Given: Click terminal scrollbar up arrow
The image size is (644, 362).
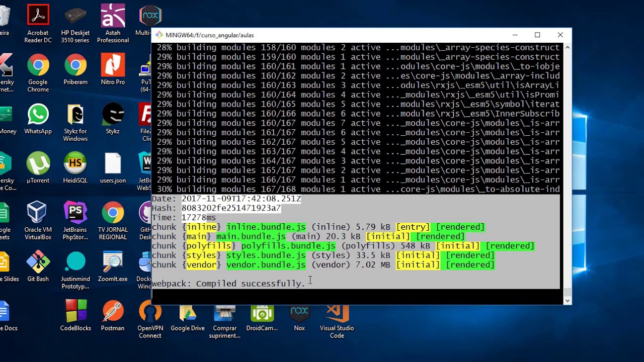Looking at the screenshot, I should [568, 47].
